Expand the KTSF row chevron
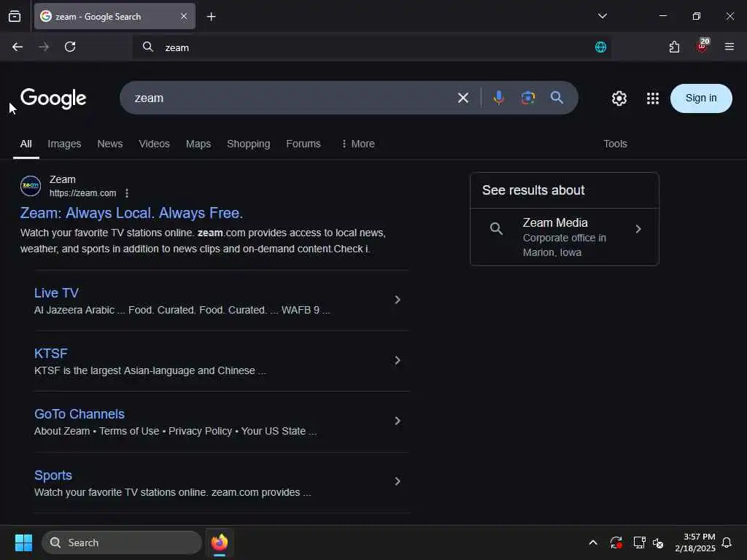This screenshot has height=560, width=747. (398, 360)
